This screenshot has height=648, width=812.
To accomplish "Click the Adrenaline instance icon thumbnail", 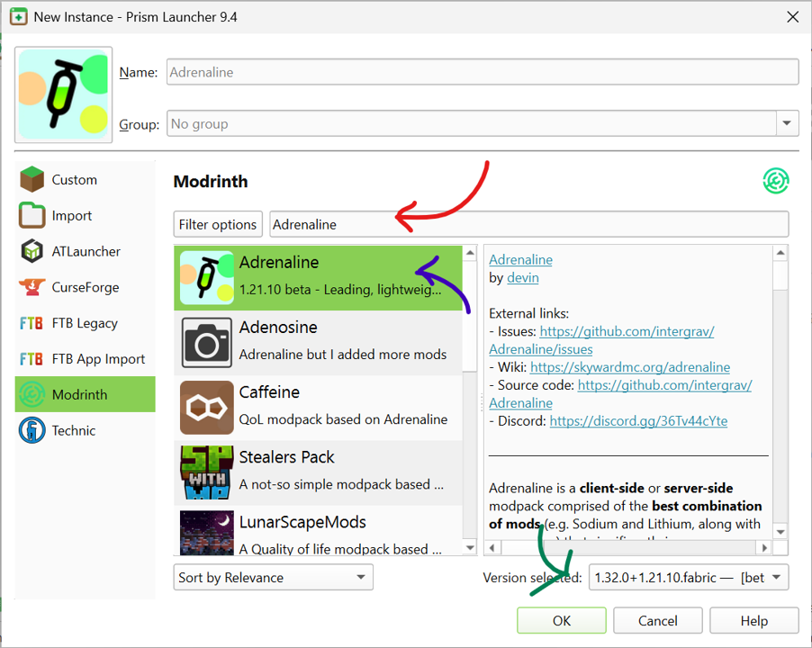I will click(x=64, y=94).
